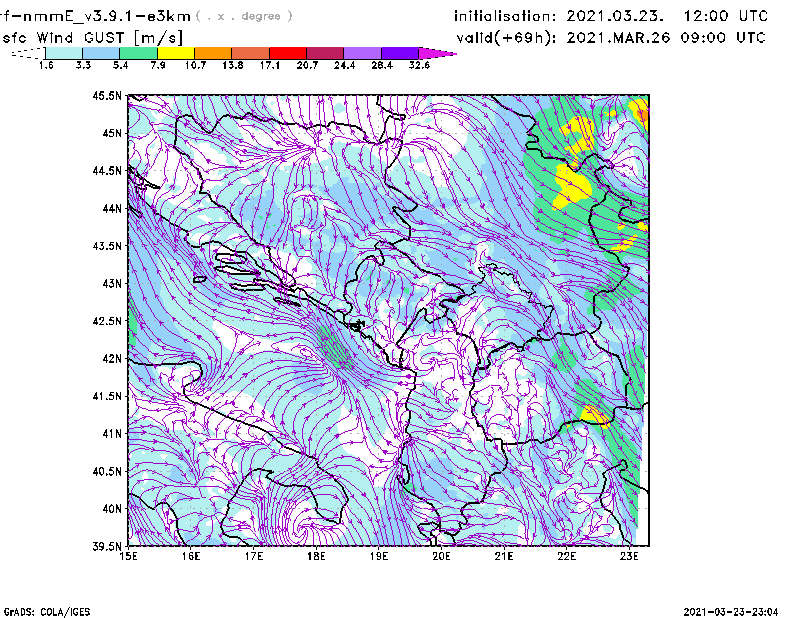Click latitude label '42.5N'
Viewport: 800px width, 618px height.
tap(107, 321)
